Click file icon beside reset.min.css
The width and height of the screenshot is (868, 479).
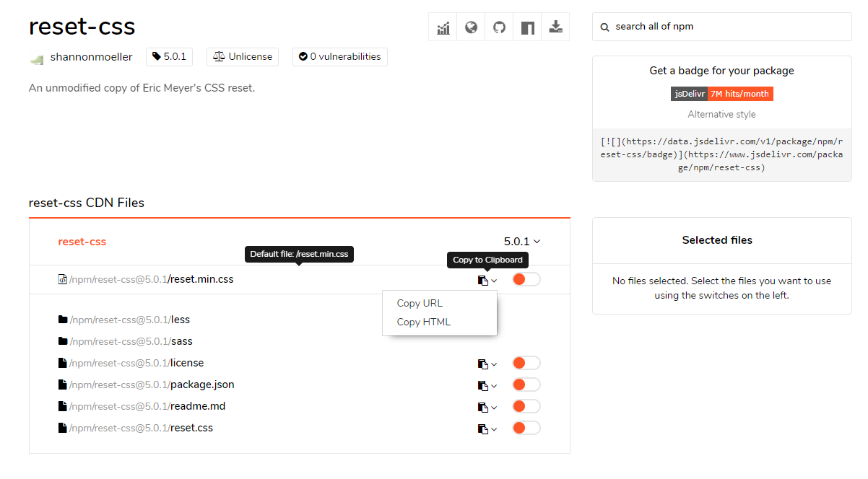click(63, 279)
